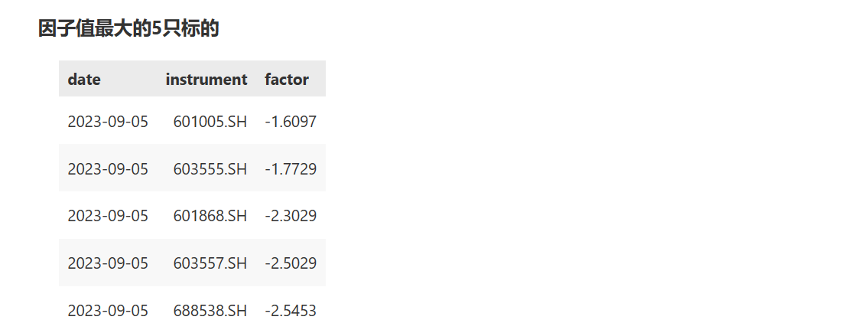
Task: Click the number 5 in the heading
Action: point(157,29)
